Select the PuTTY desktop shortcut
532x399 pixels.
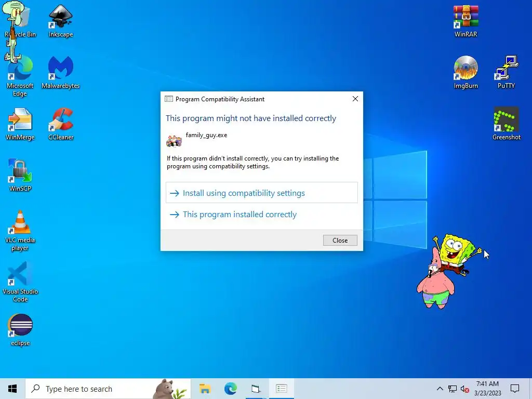coord(506,72)
